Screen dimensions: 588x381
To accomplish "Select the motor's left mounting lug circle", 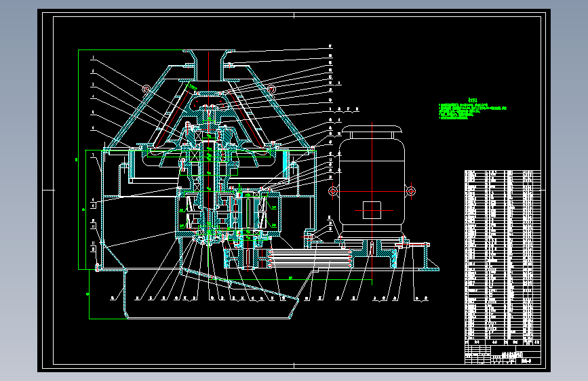I will click(x=333, y=191).
